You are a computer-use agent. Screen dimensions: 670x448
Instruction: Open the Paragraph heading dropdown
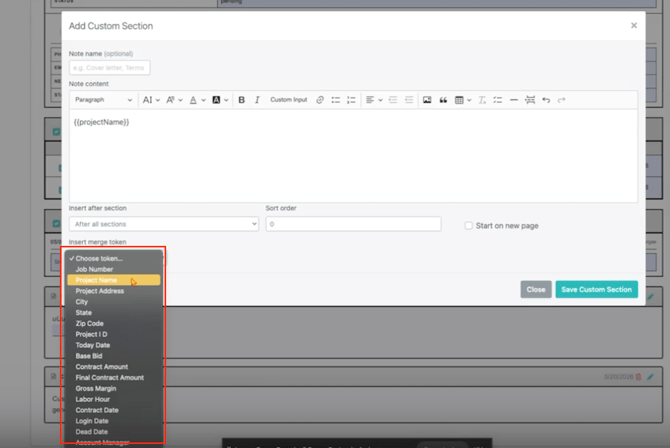pos(103,100)
